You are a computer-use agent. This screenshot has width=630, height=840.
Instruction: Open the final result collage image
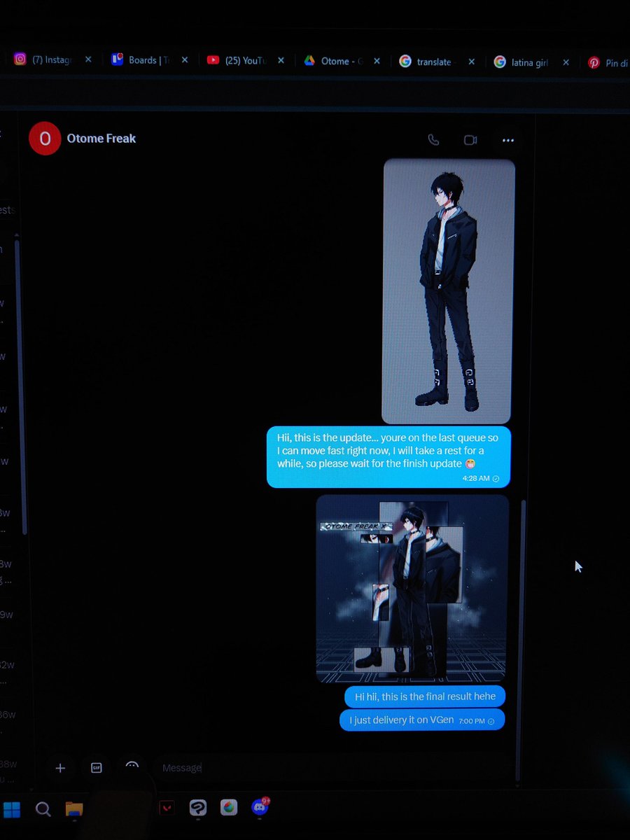412,588
